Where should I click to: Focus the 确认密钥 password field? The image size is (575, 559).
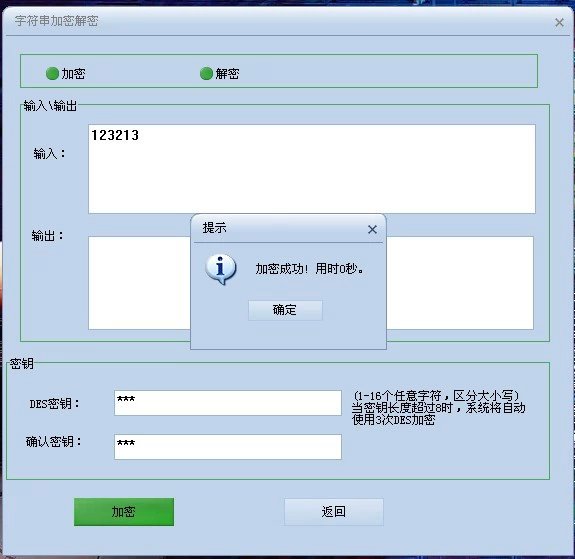tap(228, 447)
